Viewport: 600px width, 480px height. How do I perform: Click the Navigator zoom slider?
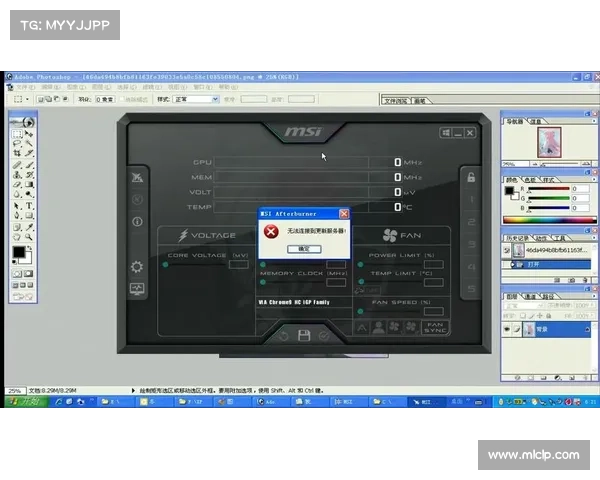point(559,164)
